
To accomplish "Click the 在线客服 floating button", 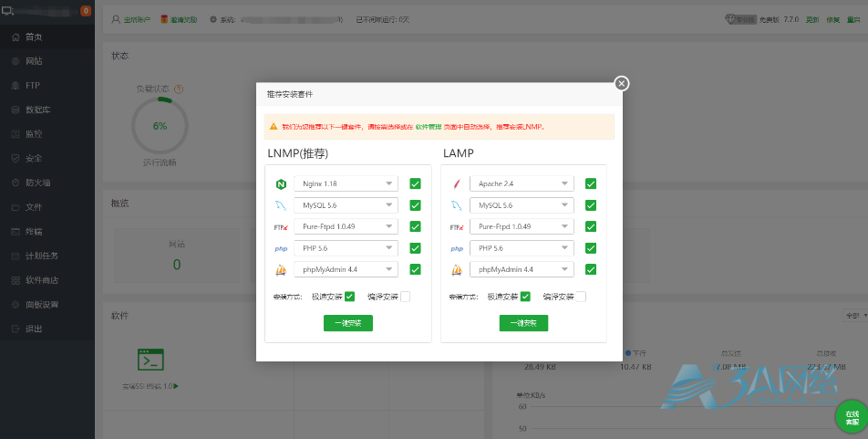I will point(852,418).
